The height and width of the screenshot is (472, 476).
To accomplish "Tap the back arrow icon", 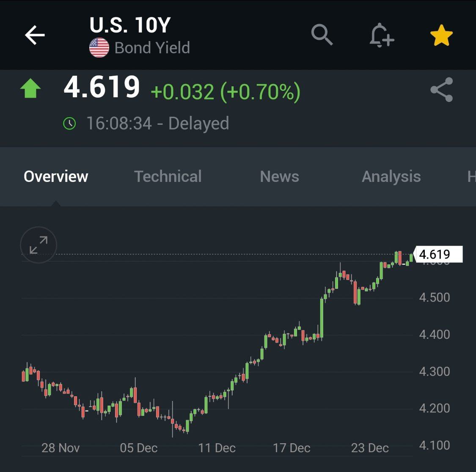I will (35, 35).
